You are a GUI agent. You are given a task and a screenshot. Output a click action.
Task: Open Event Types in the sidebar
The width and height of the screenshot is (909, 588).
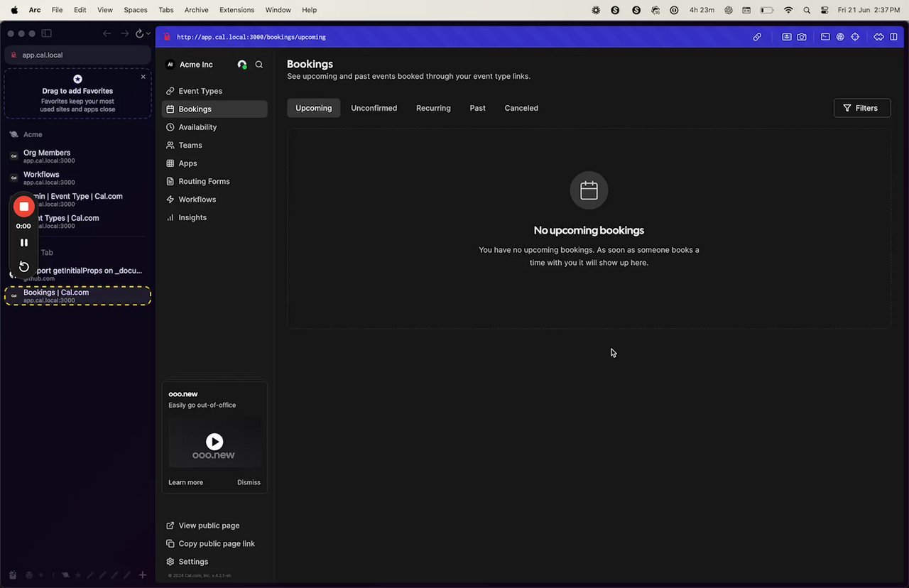[214, 91]
